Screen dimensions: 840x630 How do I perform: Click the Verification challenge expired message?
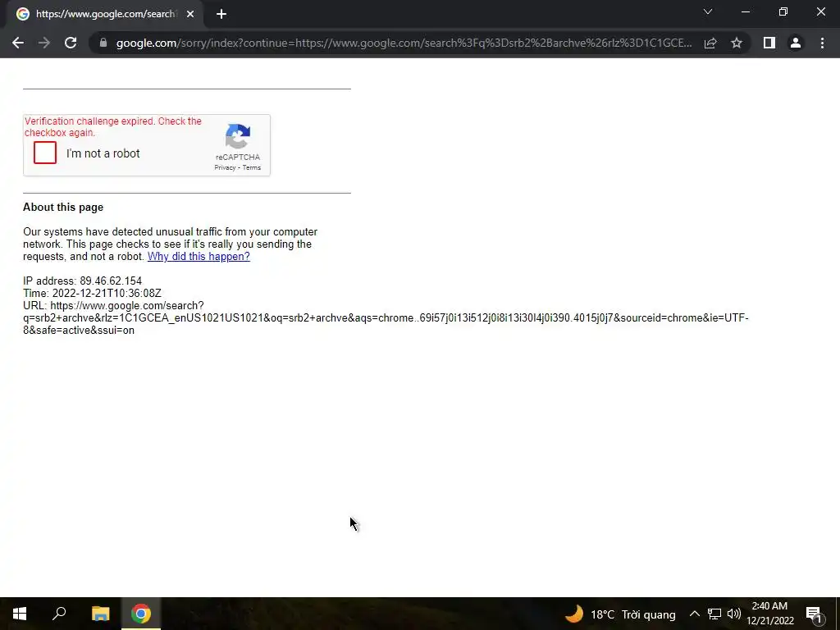pos(113,127)
